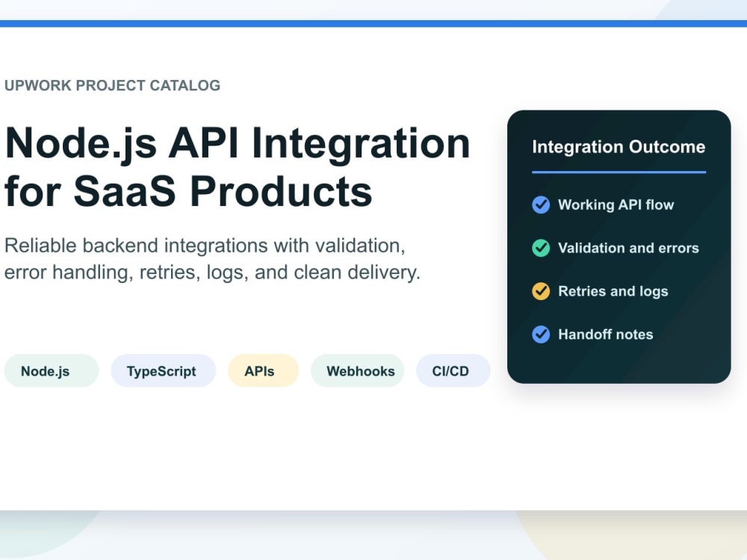Click the Reliable backend integrations subtitle
This screenshot has width=747, height=560.
click(x=212, y=259)
